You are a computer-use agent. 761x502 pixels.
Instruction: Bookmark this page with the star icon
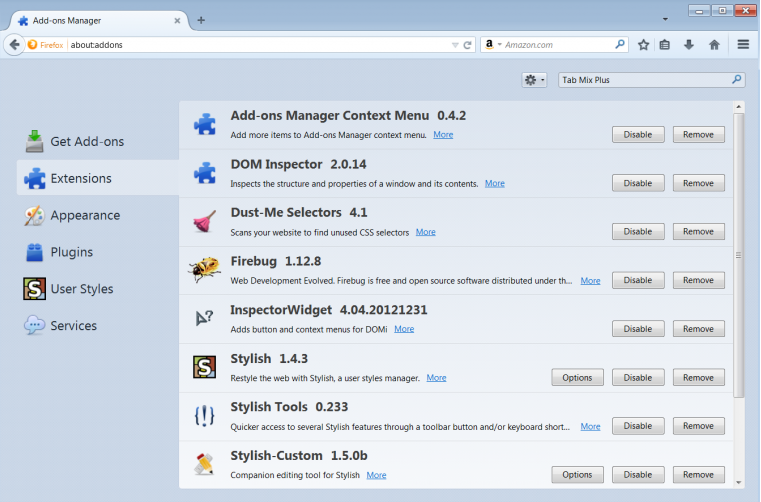tap(643, 44)
